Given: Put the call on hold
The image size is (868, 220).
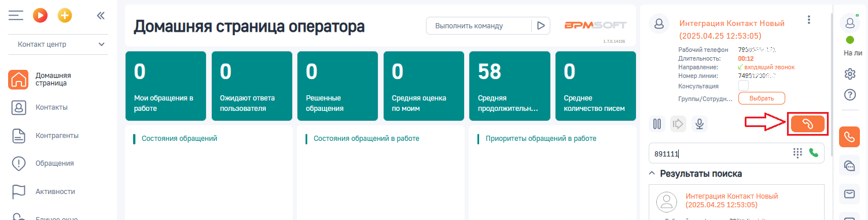Looking at the screenshot, I should pyautogui.click(x=657, y=124).
